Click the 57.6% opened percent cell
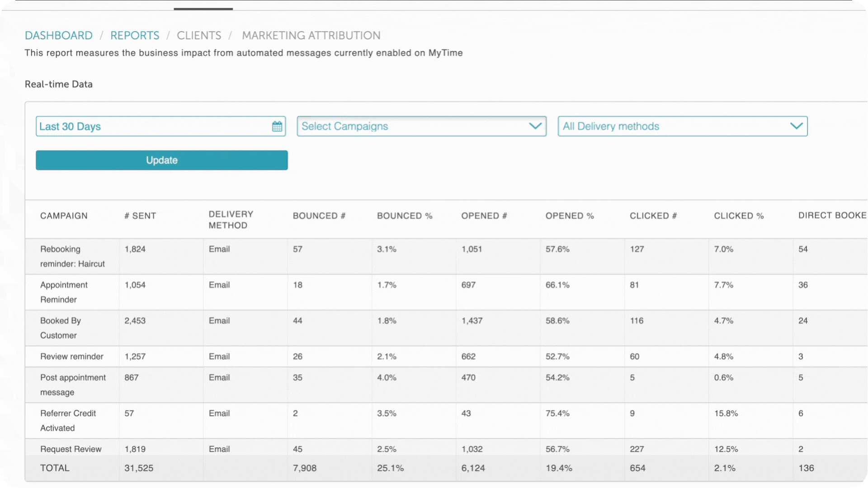This screenshot has width=868, height=488. 557,249
